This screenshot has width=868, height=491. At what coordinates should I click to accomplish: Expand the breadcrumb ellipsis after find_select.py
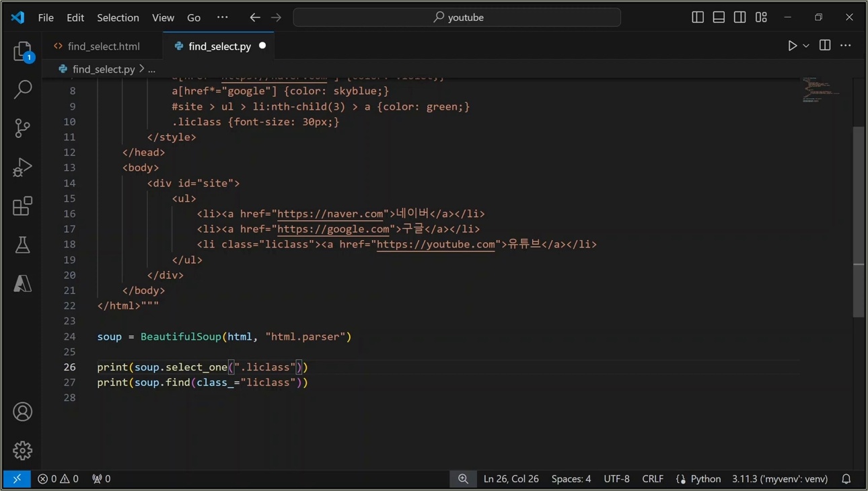(152, 69)
